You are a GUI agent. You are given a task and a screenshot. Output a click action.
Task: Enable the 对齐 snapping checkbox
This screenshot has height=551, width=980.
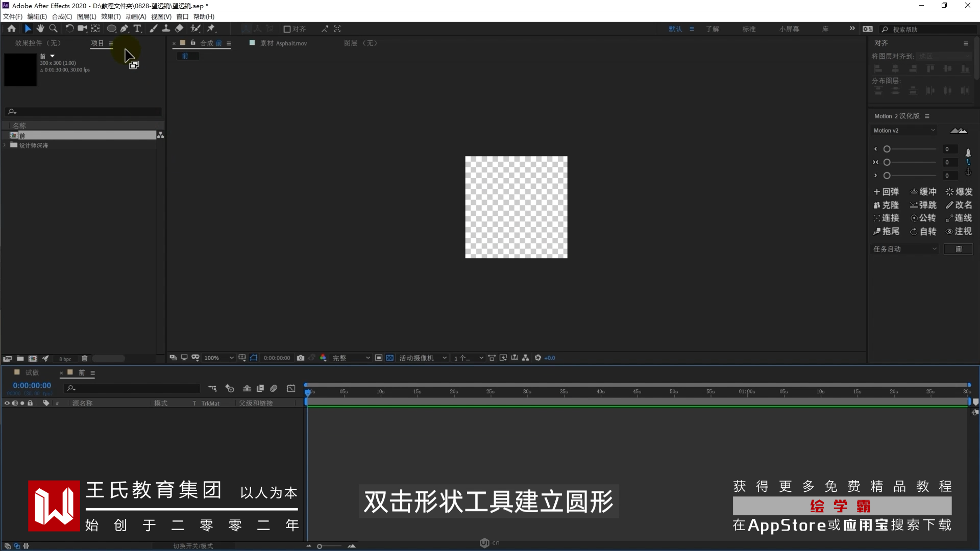click(287, 29)
